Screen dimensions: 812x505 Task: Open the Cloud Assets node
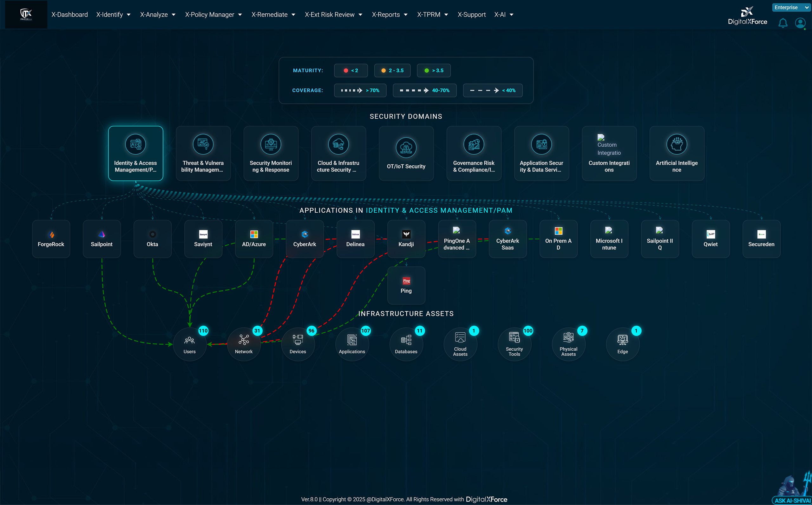[460, 344]
